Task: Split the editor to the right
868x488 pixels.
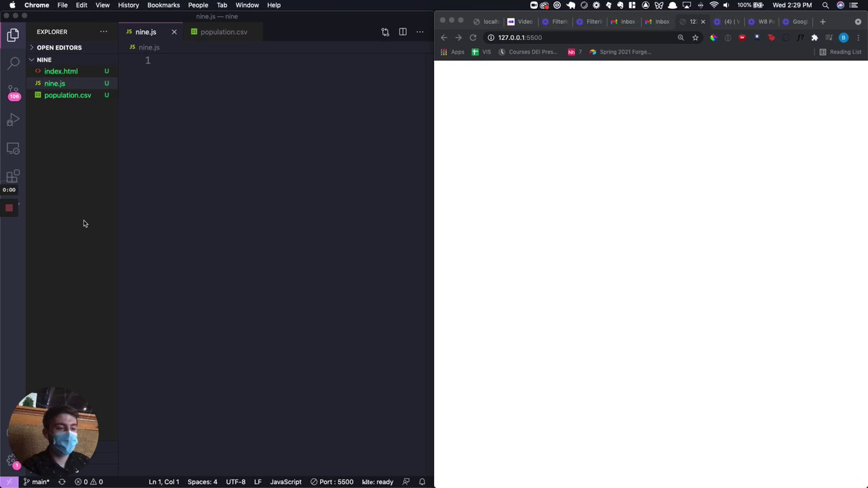Action: tap(403, 32)
